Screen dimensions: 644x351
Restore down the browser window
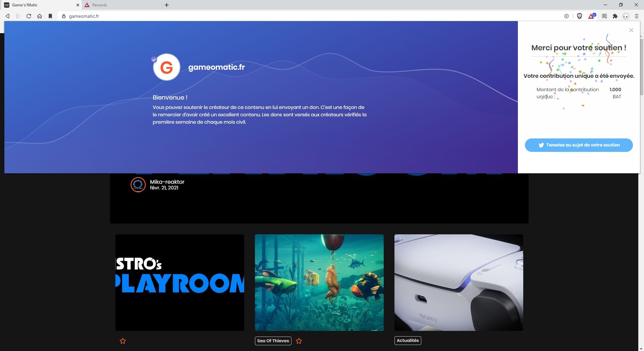tap(621, 5)
